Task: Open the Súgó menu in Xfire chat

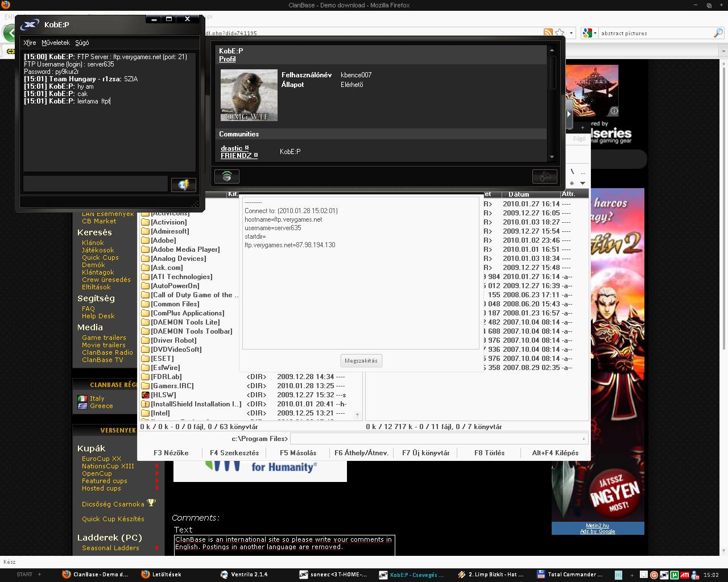Action: (82, 43)
